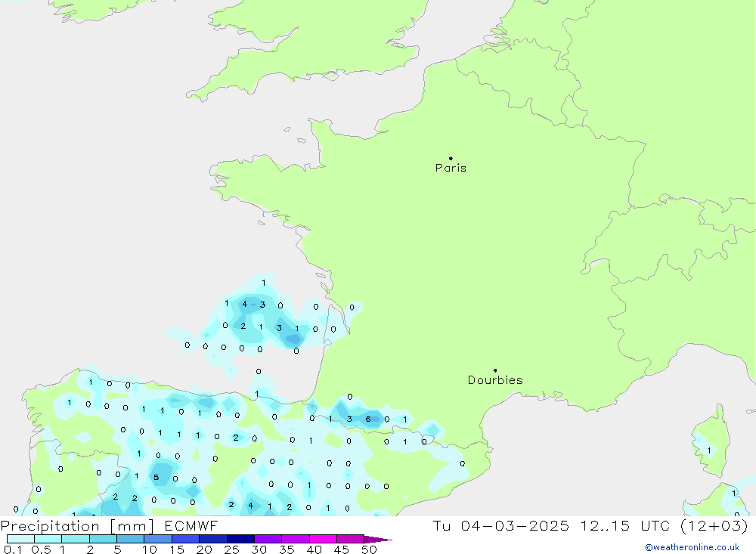Select the magenta 40-45 legend swatch
756x554 pixels.
(323, 539)
